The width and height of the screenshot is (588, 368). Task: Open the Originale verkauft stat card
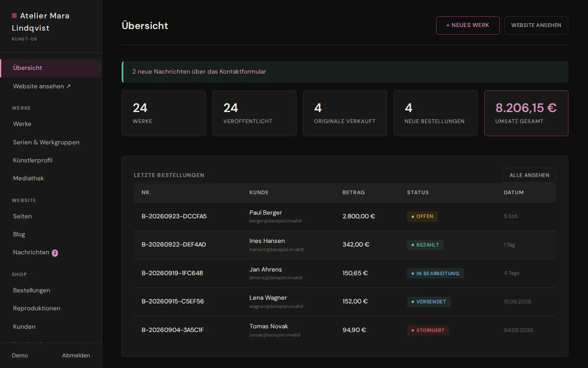[345, 113]
